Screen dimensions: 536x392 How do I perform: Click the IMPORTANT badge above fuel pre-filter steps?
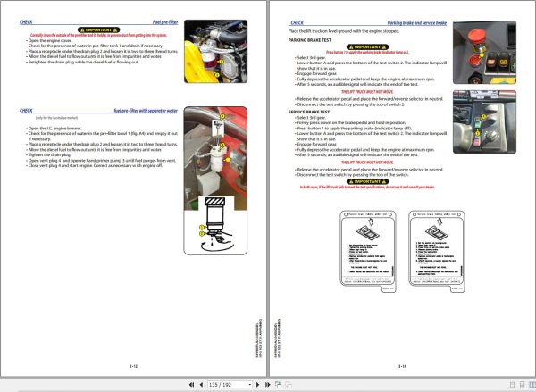click(x=99, y=30)
